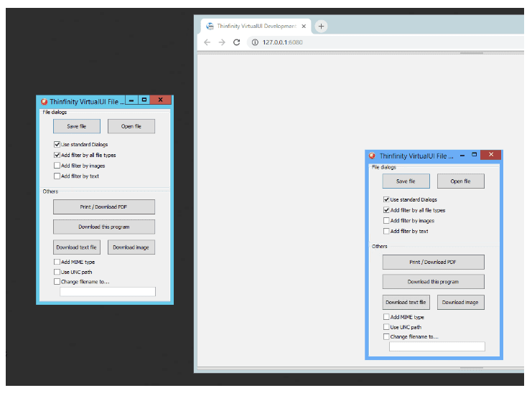
Task: Click app icon in desktop window title
Action: 44,102
